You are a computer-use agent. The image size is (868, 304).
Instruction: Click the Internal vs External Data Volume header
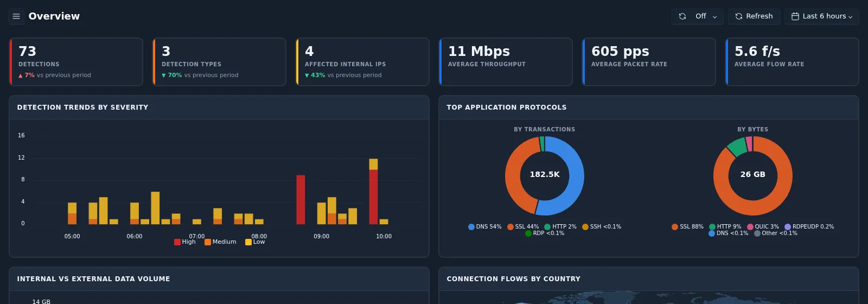[93, 279]
